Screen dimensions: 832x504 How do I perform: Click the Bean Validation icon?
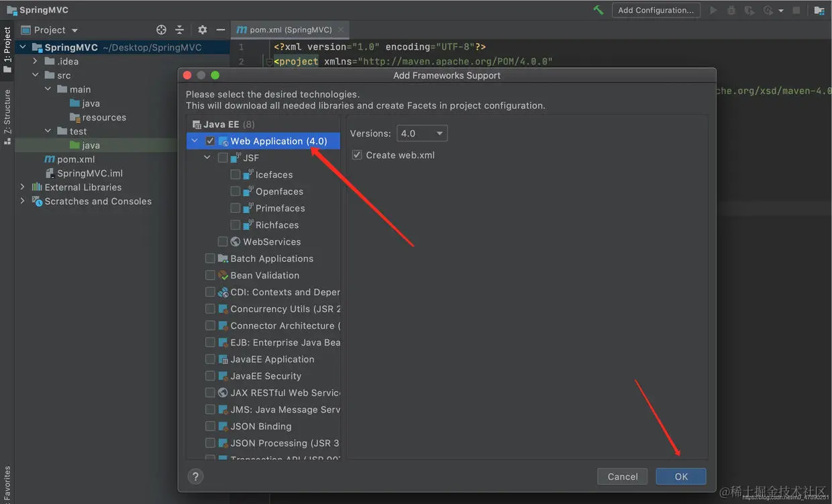(223, 275)
